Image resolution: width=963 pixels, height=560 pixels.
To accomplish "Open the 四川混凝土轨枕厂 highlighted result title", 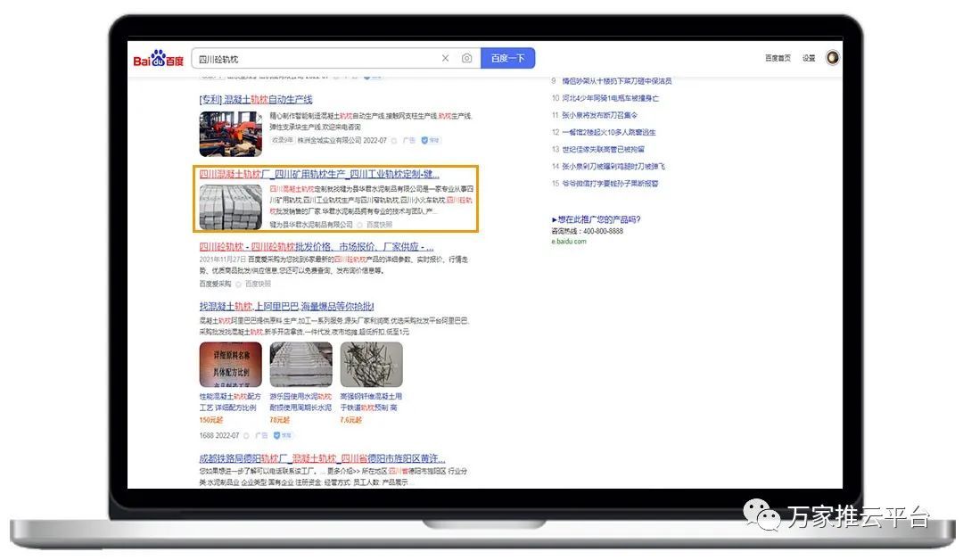I will click(318, 174).
